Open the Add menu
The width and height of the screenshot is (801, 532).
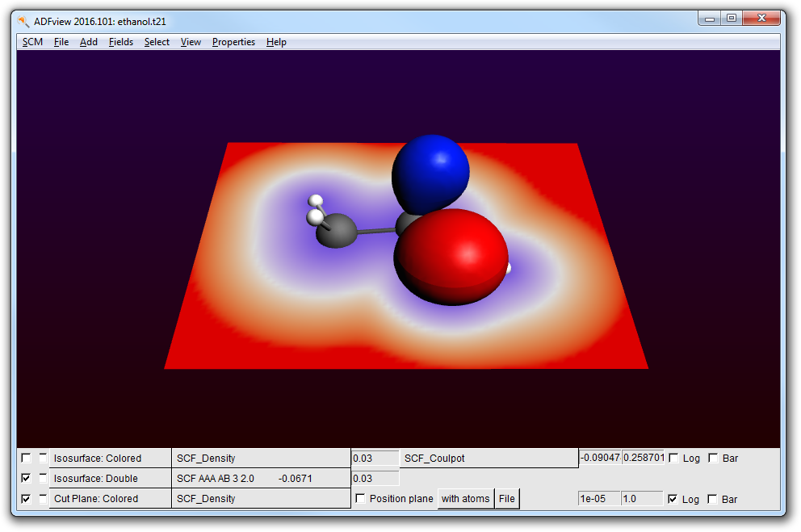88,42
